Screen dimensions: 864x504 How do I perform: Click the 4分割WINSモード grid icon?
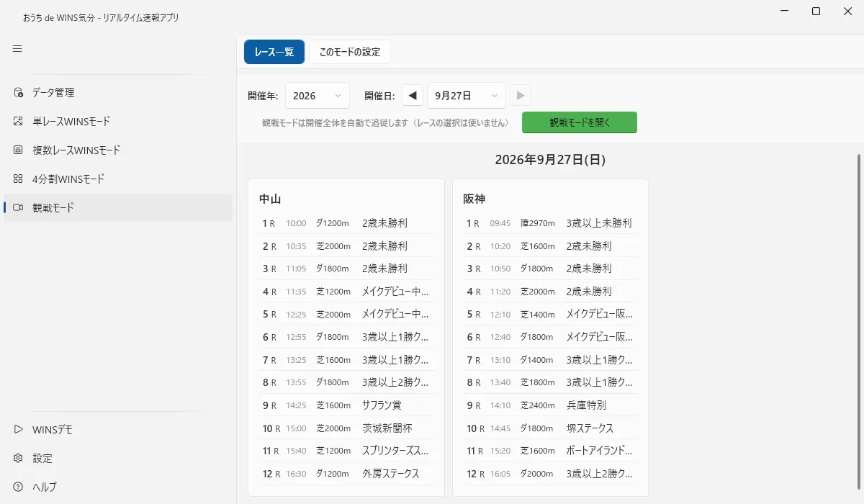pos(18,179)
